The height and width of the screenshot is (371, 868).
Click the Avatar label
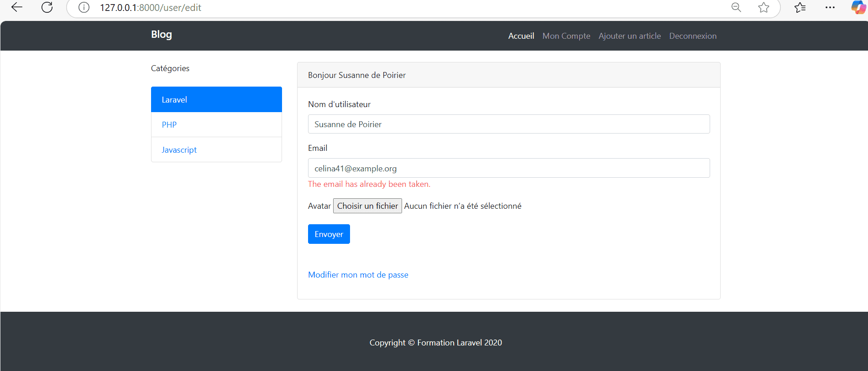pos(319,206)
